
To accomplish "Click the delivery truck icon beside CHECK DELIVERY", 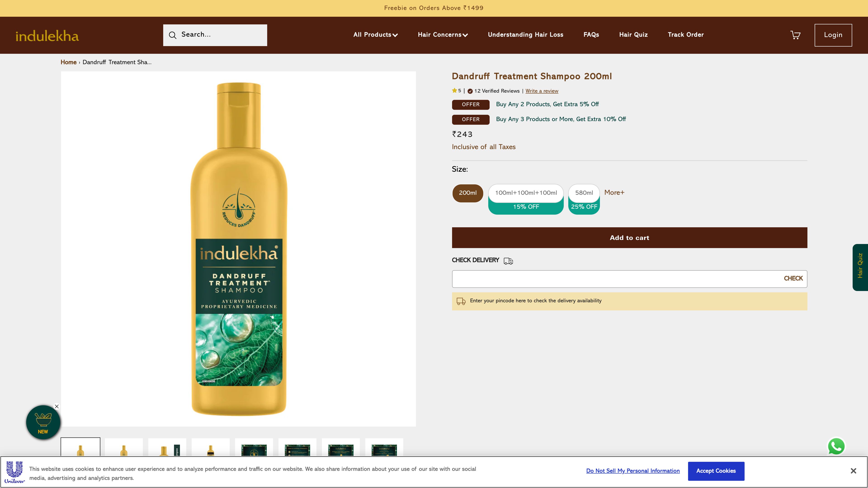I will tap(508, 261).
